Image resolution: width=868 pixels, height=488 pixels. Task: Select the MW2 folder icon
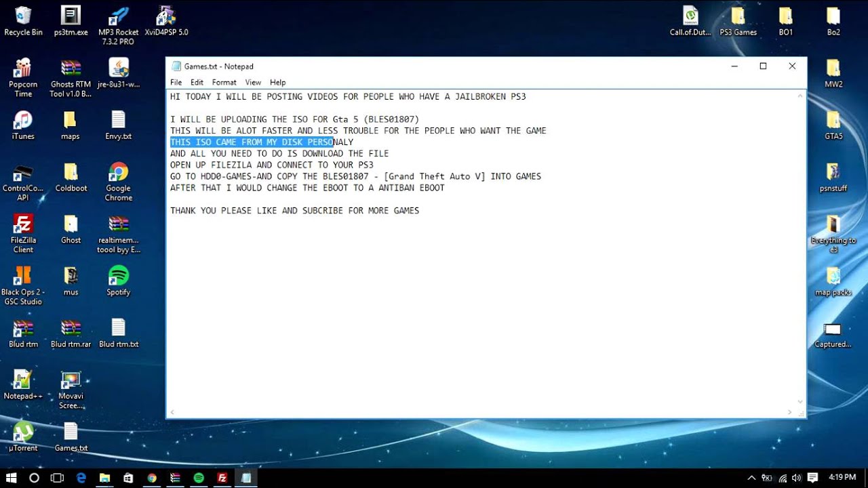(833, 73)
